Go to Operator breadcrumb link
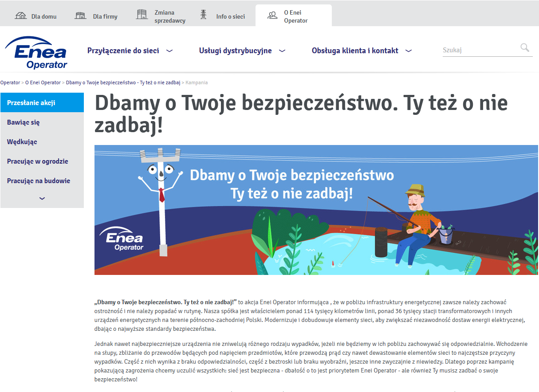539x392 pixels. [10, 82]
